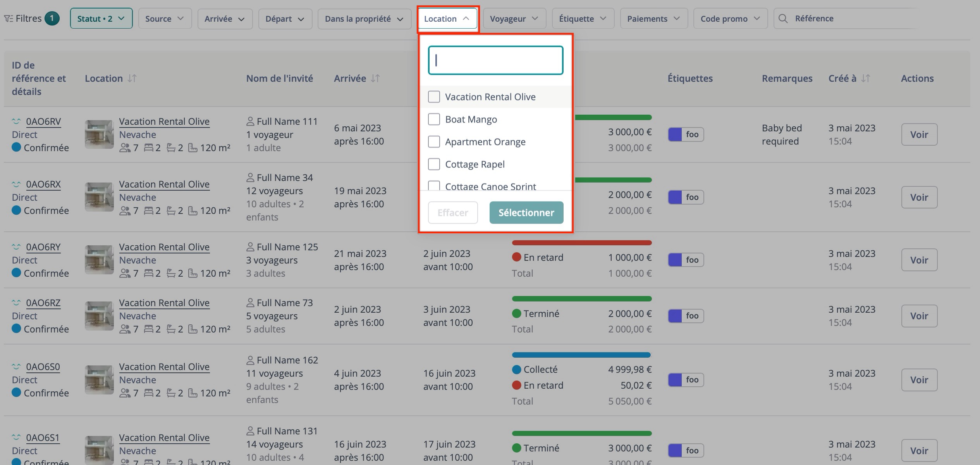This screenshot has width=980, height=465.
Task: Click the sort arrows on Location column header
Action: 132,78
